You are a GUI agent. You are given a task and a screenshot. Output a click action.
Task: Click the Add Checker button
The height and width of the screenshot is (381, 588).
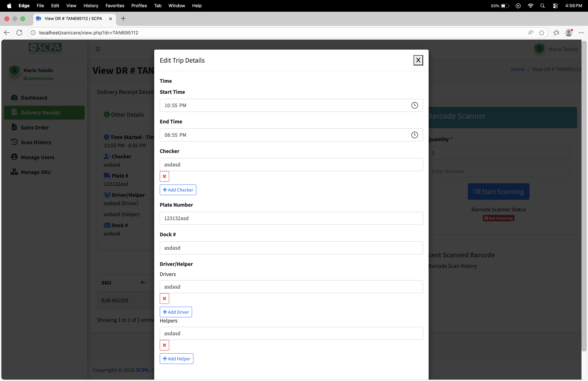(178, 190)
